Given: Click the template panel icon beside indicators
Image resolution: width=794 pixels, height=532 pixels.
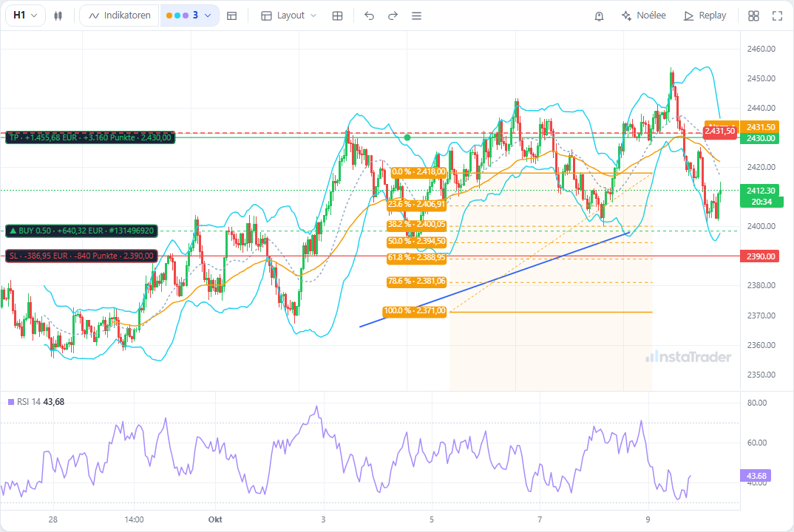Looking at the screenshot, I should click(x=232, y=16).
